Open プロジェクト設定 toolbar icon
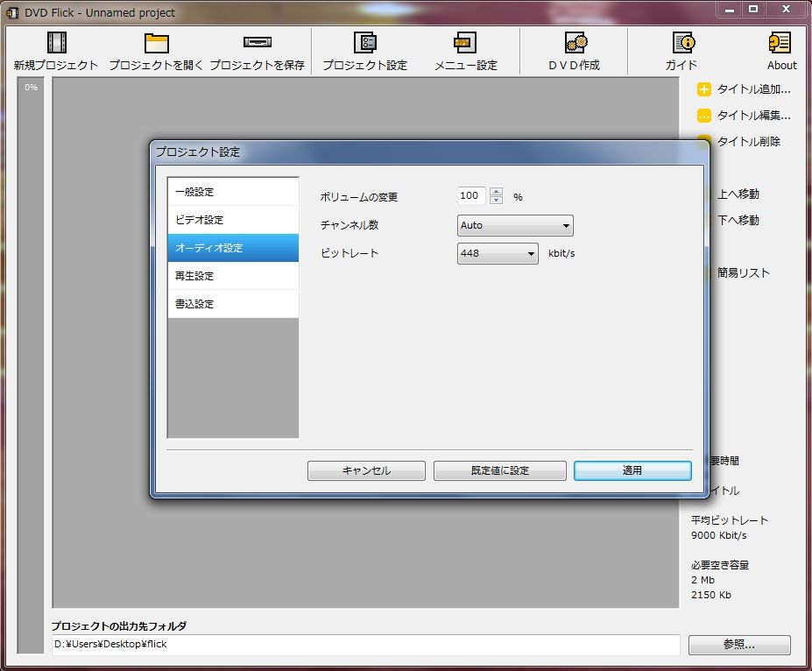This screenshot has width=812, height=671. 365,42
